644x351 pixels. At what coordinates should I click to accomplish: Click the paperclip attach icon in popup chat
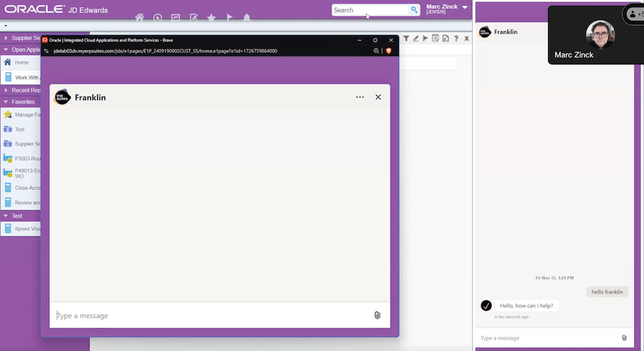(377, 315)
